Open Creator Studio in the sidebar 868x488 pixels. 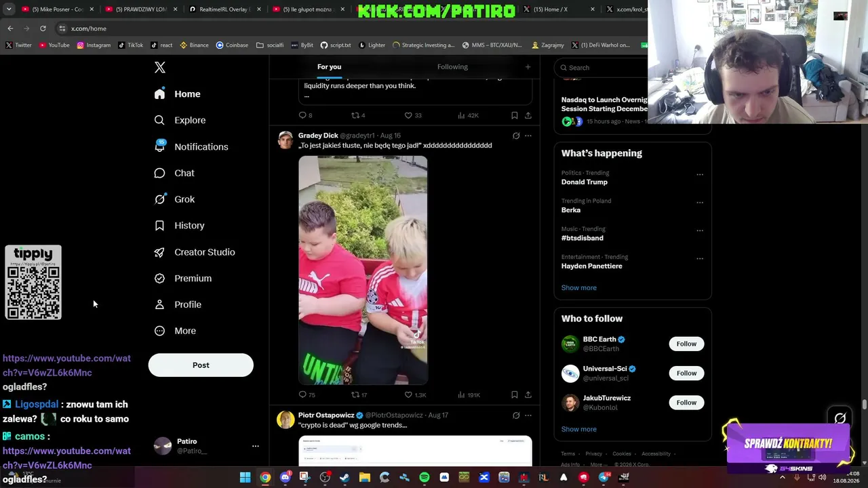(195, 252)
